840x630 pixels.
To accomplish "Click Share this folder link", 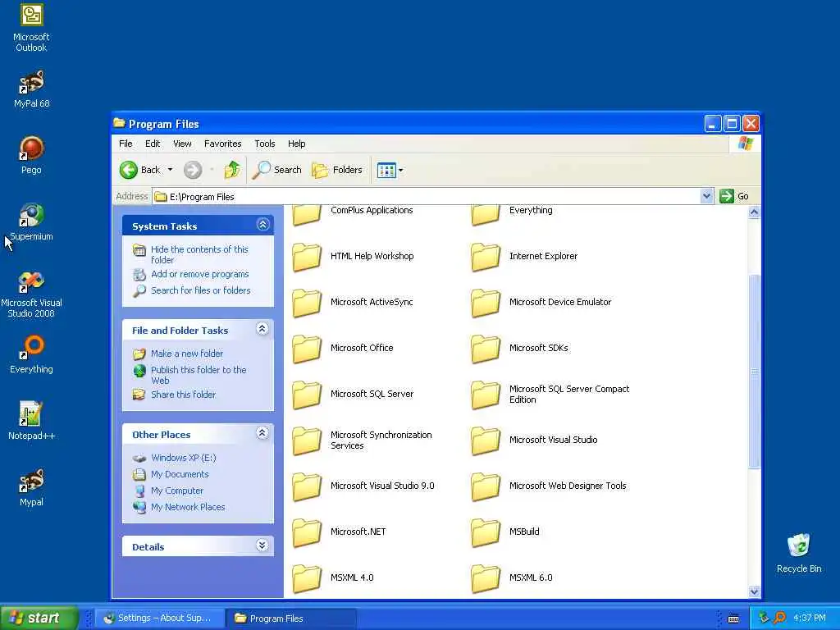I will pyautogui.click(x=183, y=395).
